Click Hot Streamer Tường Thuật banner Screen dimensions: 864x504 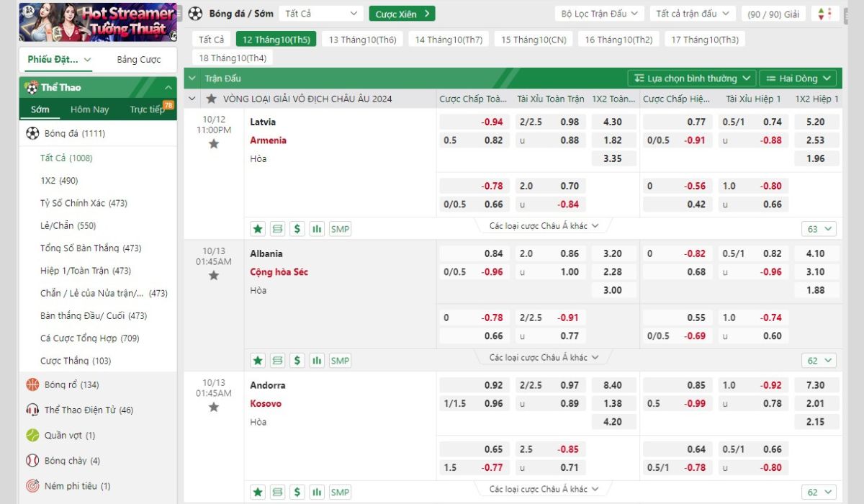pyautogui.click(x=98, y=22)
